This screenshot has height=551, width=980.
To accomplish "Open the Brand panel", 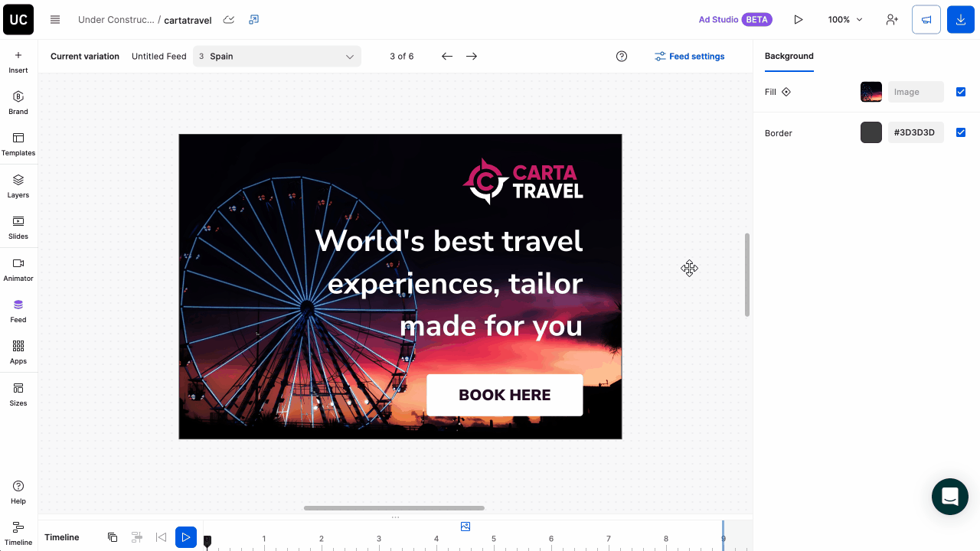I will coord(18,103).
